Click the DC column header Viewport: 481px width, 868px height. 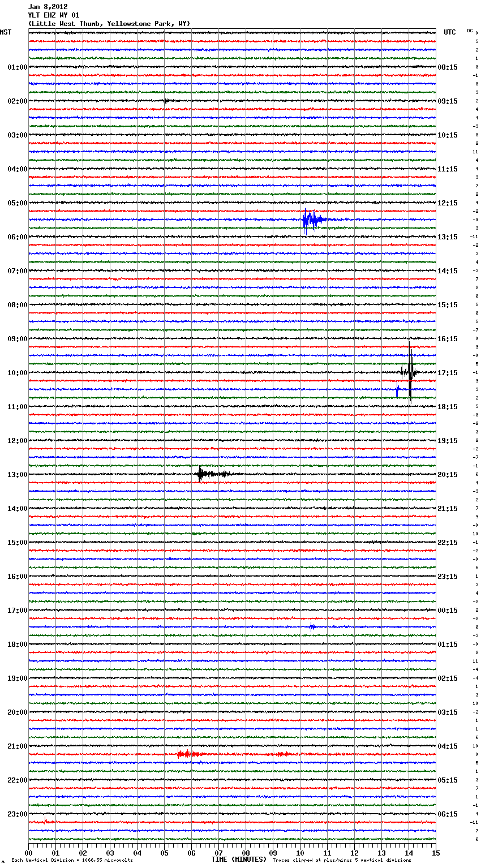click(470, 31)
